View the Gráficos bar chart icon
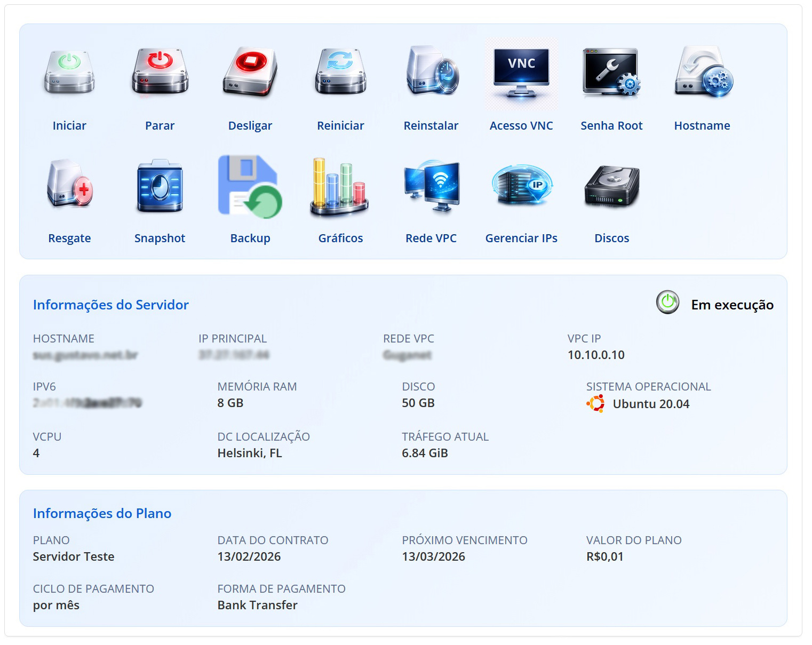This screenshot has height=645, width=812. 340,186
